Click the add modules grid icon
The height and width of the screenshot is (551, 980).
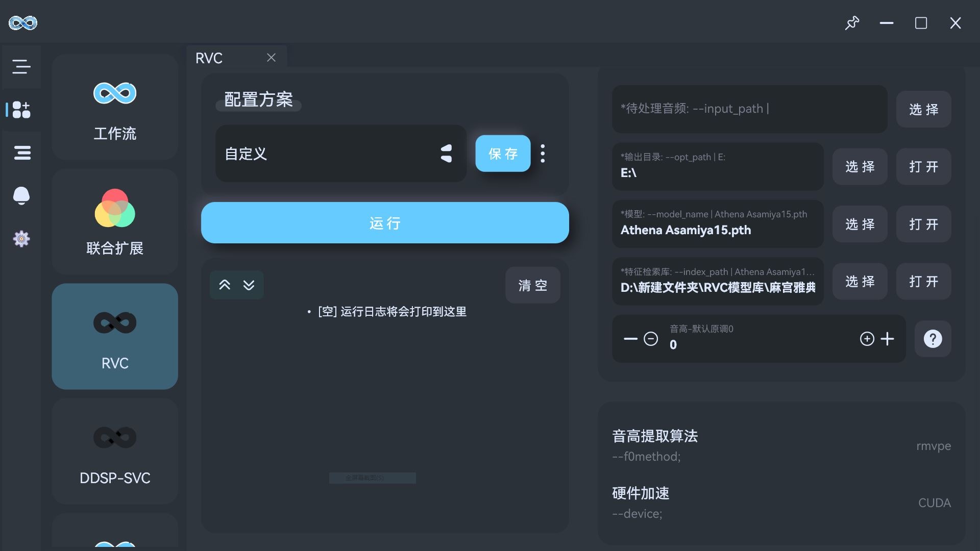(21, 110)
